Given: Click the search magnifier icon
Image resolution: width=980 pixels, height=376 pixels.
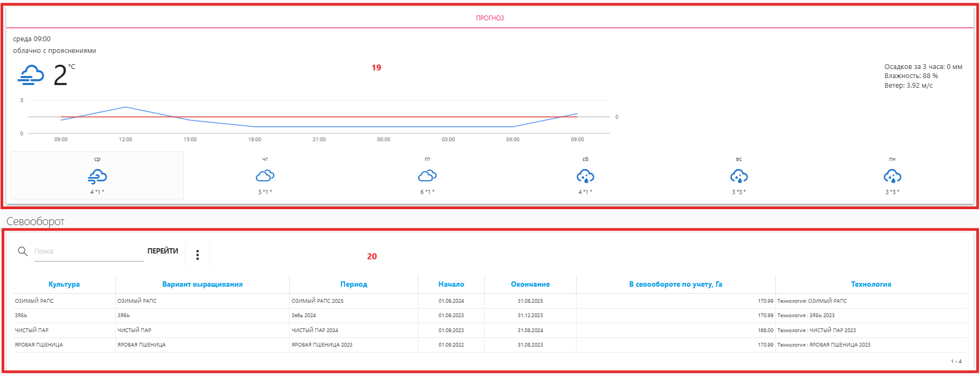Looking at the screenshot, I should (22, 251).
